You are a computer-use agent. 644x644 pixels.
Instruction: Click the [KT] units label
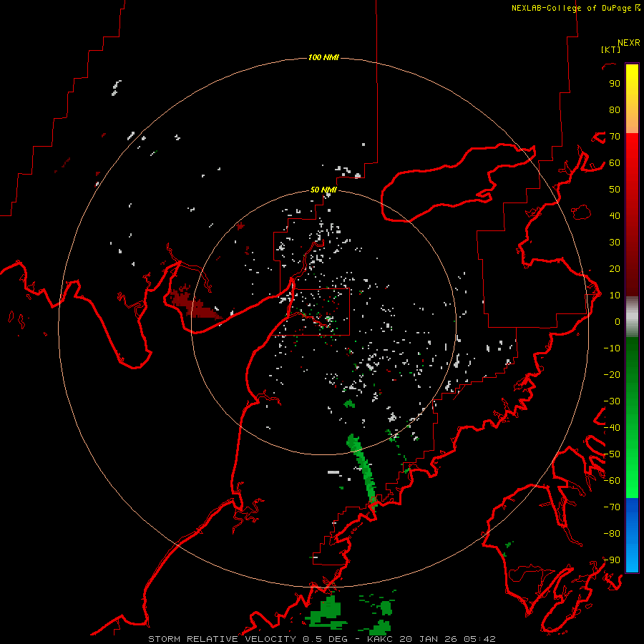pyautogui.click(x=610, y=49)
